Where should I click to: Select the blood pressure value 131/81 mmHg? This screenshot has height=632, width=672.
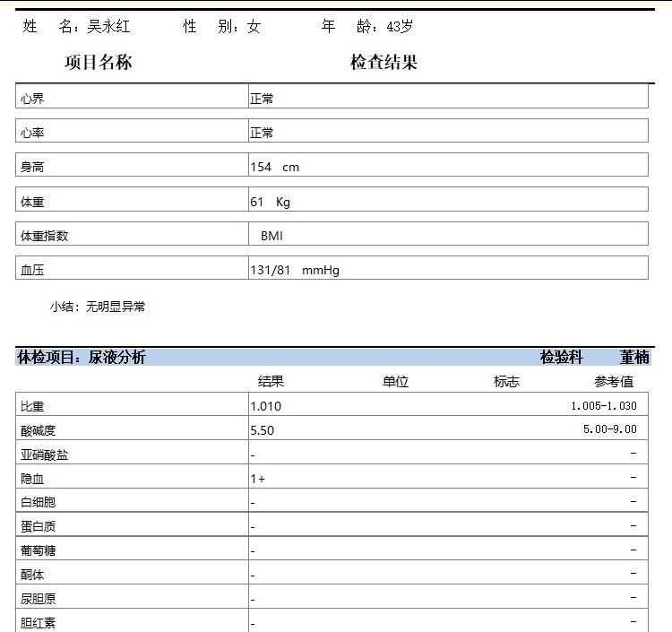point(295,270)
